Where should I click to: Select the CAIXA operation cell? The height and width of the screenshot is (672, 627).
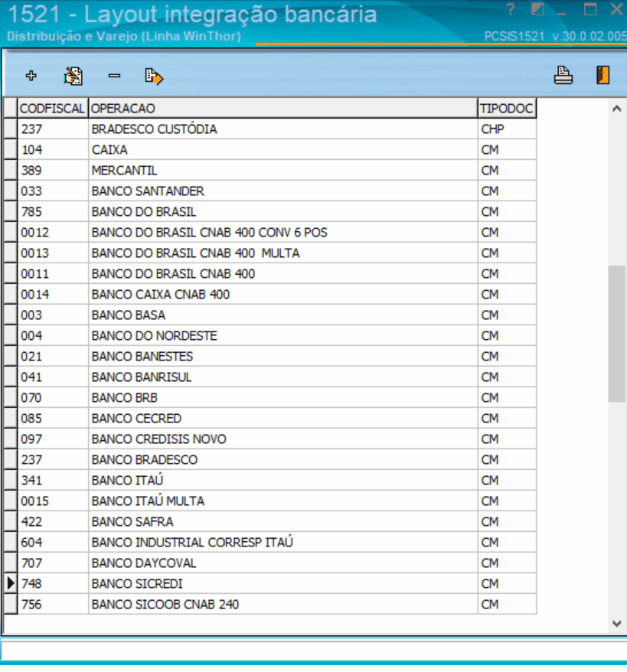click(282, 149)
